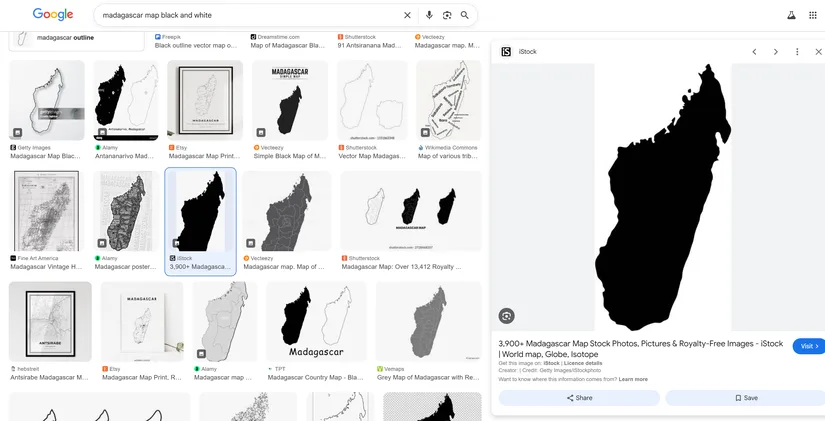Image resolution: width=825 pixels, height=421 pixels.
Task: Open Alamy Madagascar poster thumbnail
Action: (126, 210)
